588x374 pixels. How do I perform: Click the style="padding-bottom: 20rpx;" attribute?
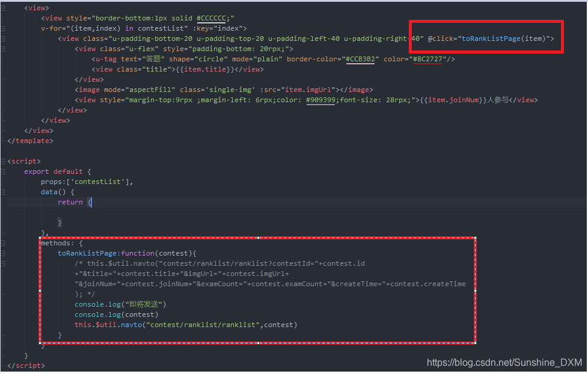225,49
